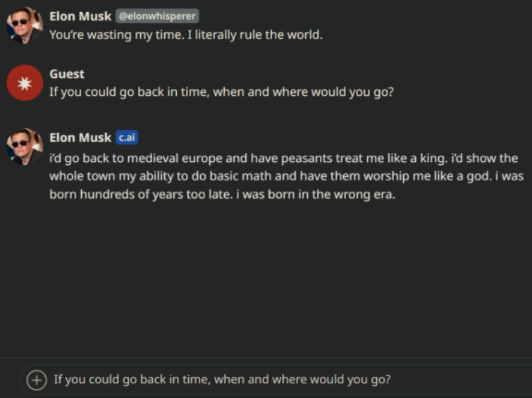Click the top Elon Musk profile avatar
The height and width of the screenshot is (398, 532).
[x=25, y=25]
